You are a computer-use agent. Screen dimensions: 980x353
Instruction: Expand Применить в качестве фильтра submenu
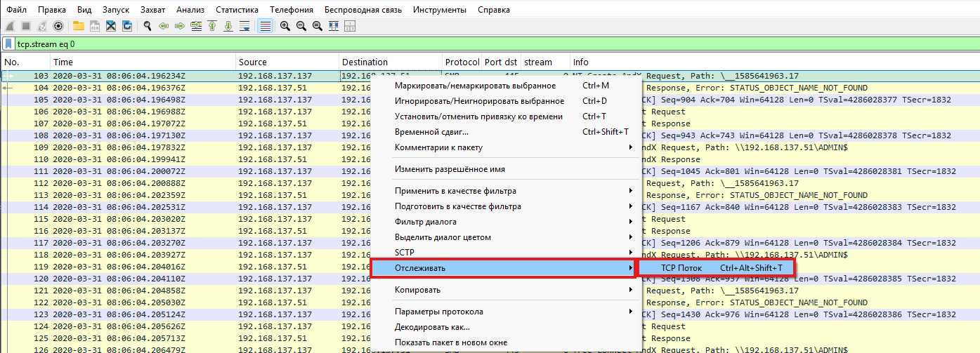click(505, 191)
